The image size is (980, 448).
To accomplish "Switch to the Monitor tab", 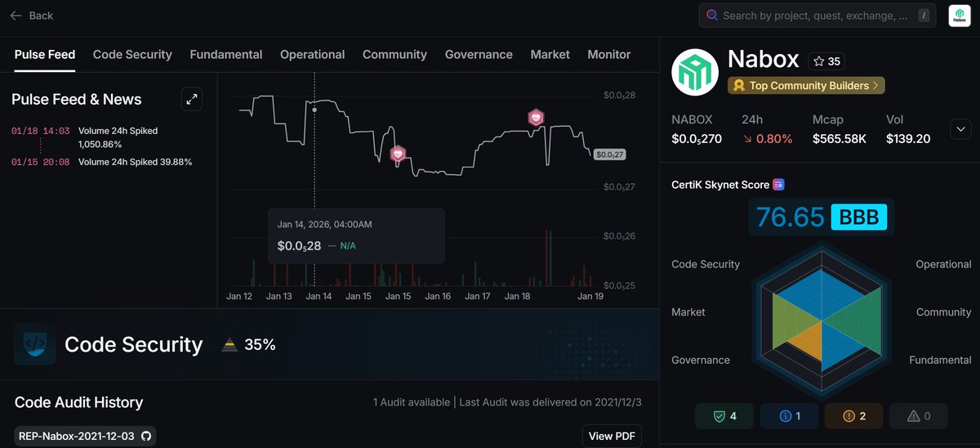I will pos(608,55).
